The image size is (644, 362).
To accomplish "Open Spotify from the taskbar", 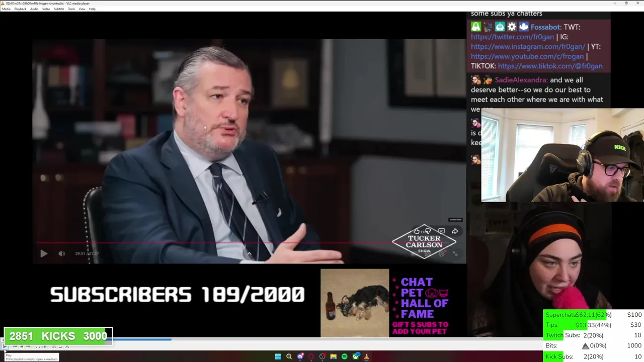I will (x=344, y=356).
